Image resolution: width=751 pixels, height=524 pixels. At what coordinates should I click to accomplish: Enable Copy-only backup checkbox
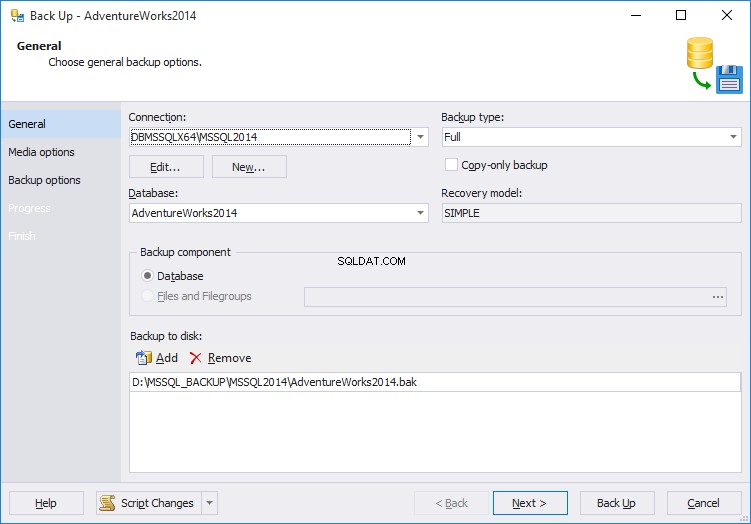pos(451,165)
